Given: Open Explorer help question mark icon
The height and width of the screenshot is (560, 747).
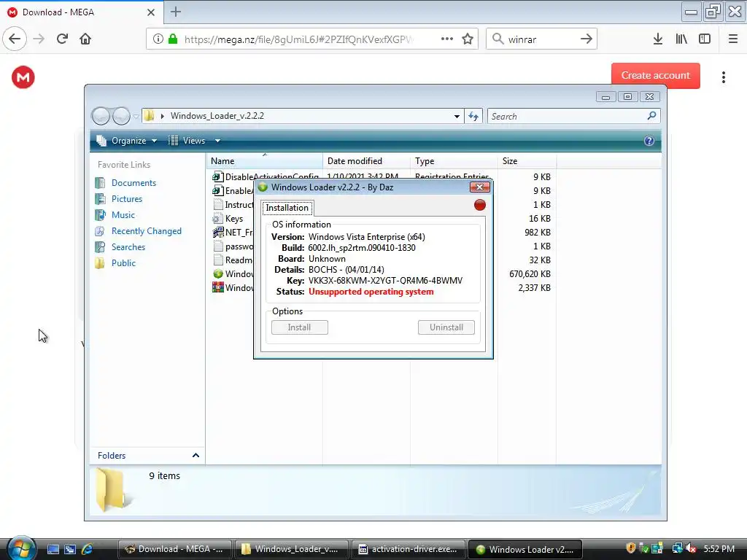Looking at the screenshot, I should point(649,141).
